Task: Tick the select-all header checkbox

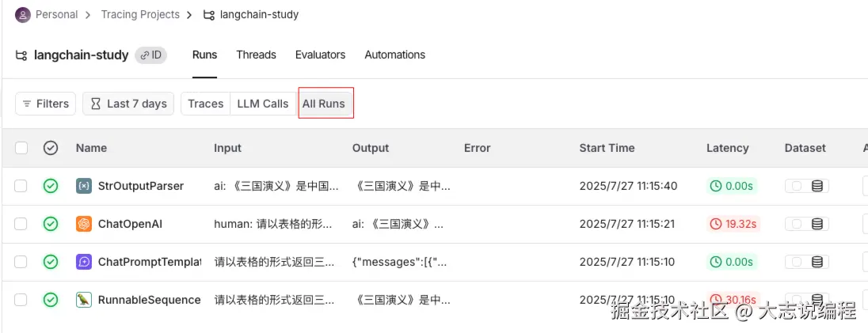Action: click(21, 148)
